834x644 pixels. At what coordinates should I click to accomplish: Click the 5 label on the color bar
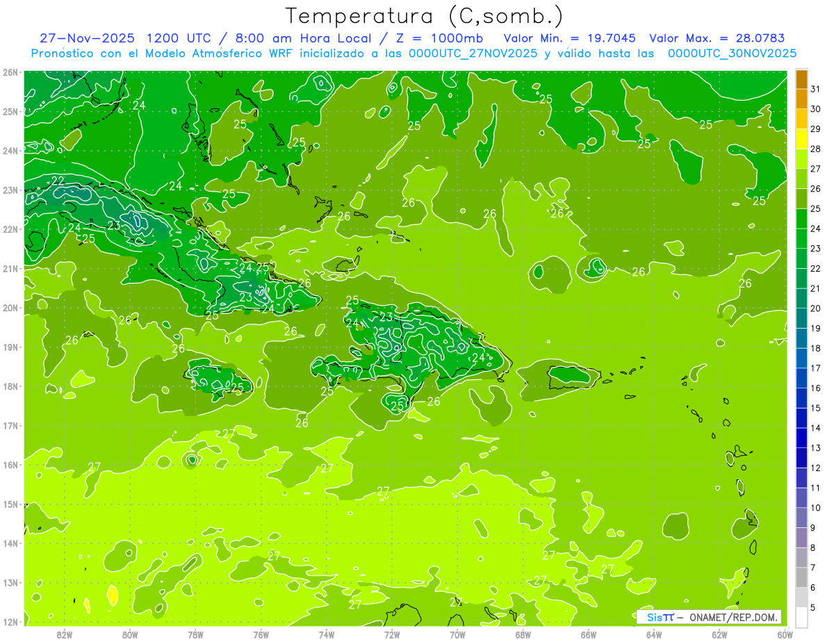coord(813,608)
